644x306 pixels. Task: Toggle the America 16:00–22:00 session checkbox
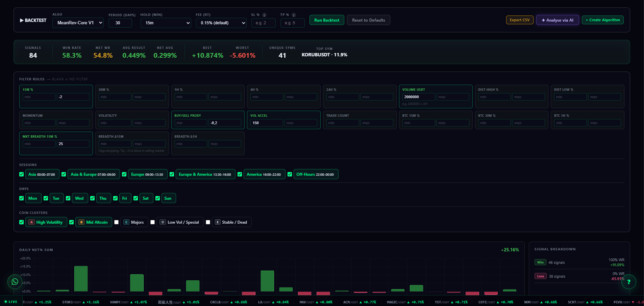click(x=240, y=174)
